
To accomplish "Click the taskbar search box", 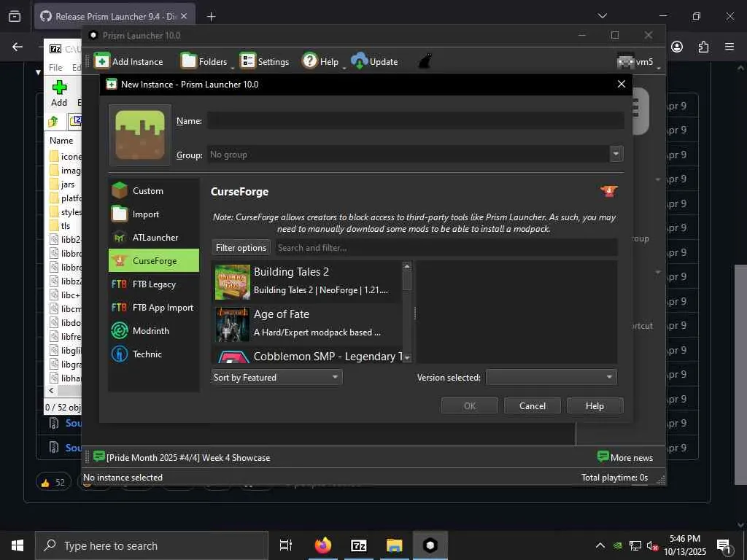I will coord(152,545).
